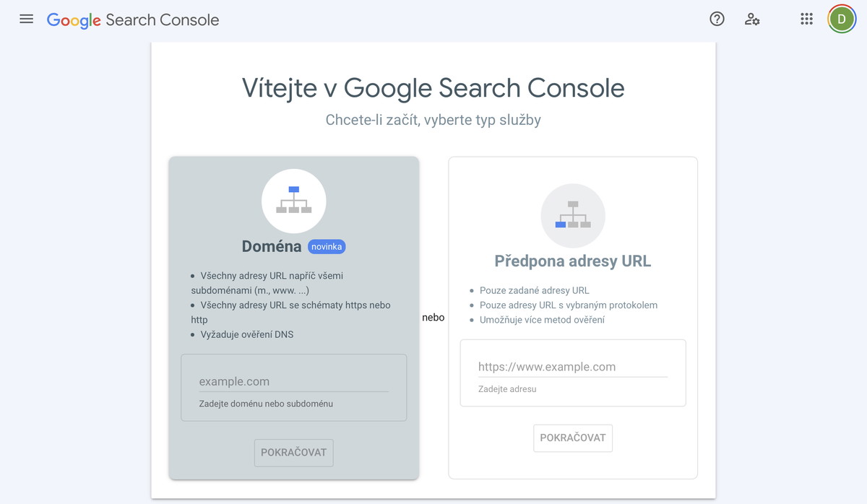
Task: Open the account avatar with letter D
Action: coord(842,19)
